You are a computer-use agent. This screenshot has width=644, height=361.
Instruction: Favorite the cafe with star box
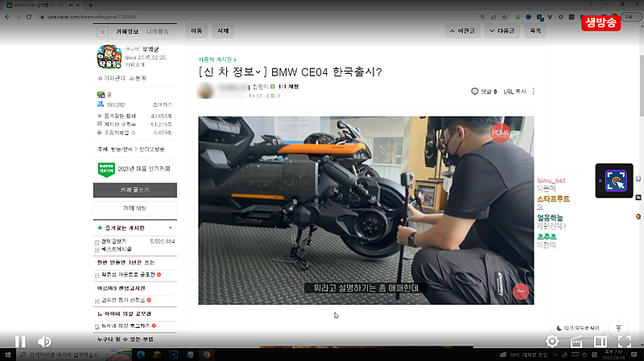(103, 31)
